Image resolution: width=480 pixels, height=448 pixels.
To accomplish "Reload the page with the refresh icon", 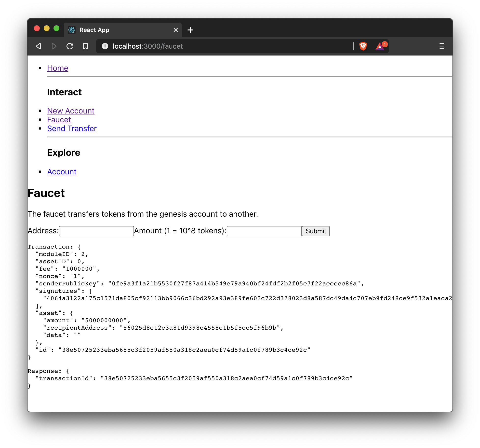I will (70, 46).
